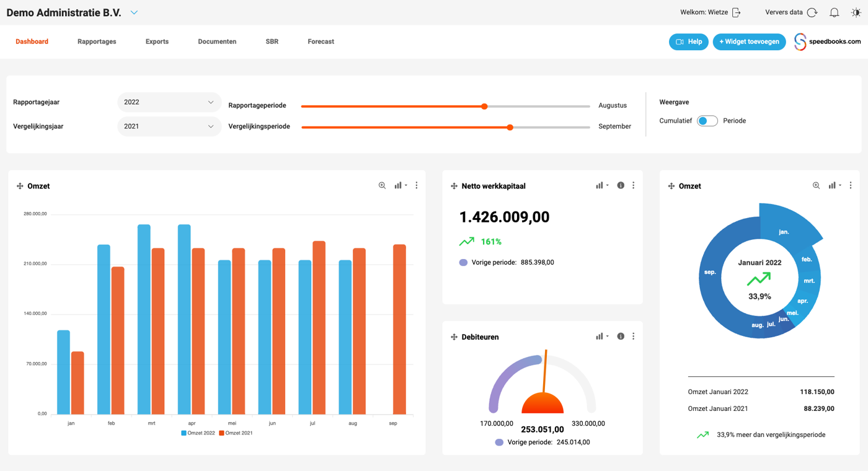Open the Vergelijkingsjaar 2021 dropdown

pos(169,126)
